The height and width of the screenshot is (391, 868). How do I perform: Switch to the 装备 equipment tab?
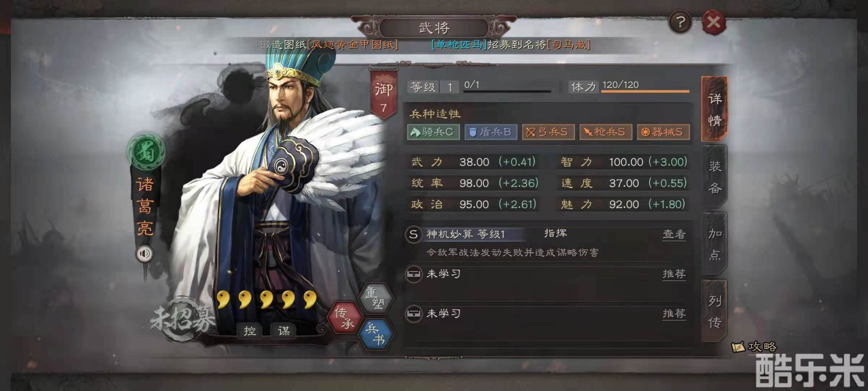pyautogui.click(x=714, y=177)
